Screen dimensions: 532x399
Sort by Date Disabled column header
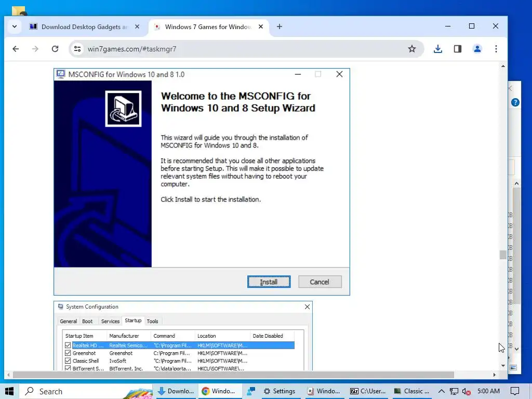click(x=272, y=336)
